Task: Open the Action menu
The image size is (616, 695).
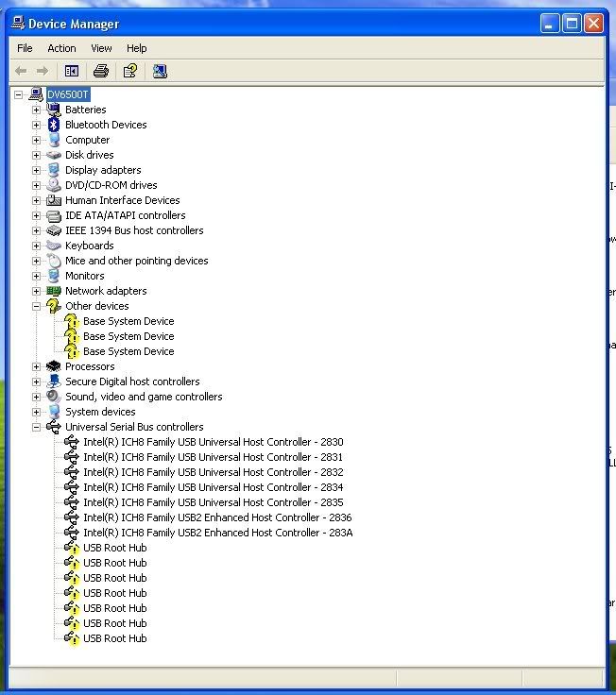Action: [x=61, y=48]
